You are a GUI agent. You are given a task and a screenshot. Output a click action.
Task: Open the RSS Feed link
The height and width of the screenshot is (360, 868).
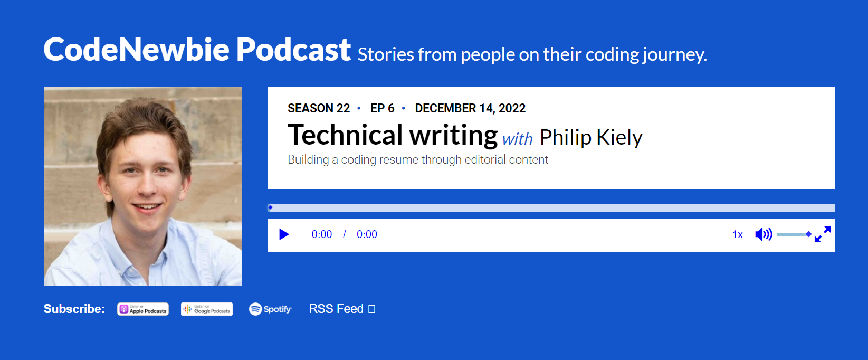(342, 309)
